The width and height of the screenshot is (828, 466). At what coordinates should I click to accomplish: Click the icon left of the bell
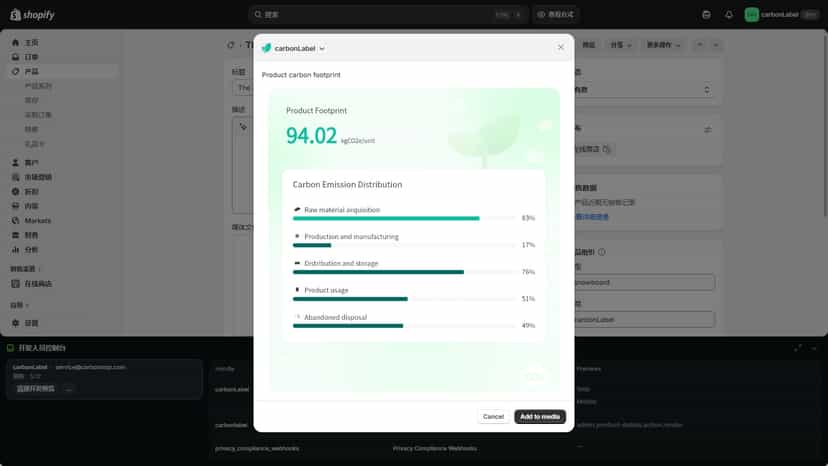[707, 14]
